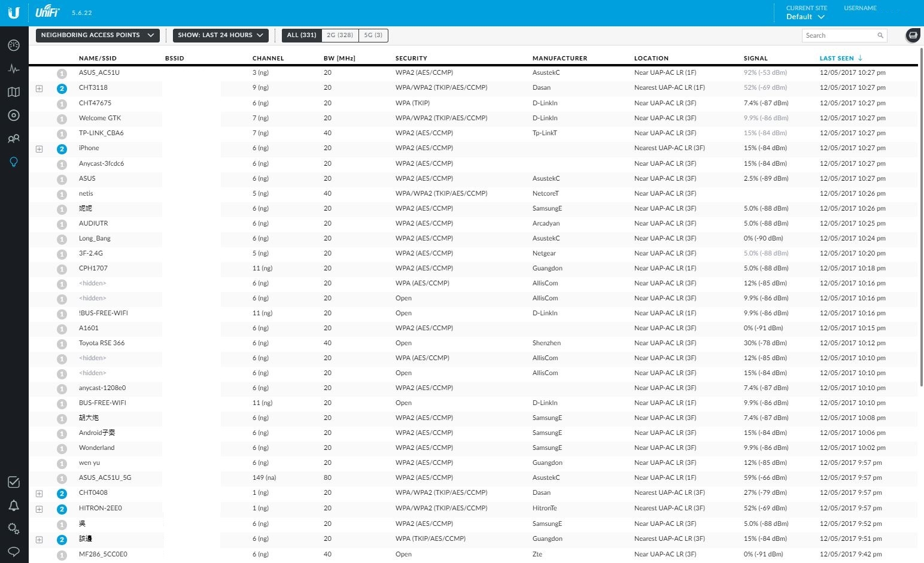Click the !BUS-FREE-WIFI SSID name
This screenshot has width=924, height=563.
pyautogui.click(x=104, y=313)
